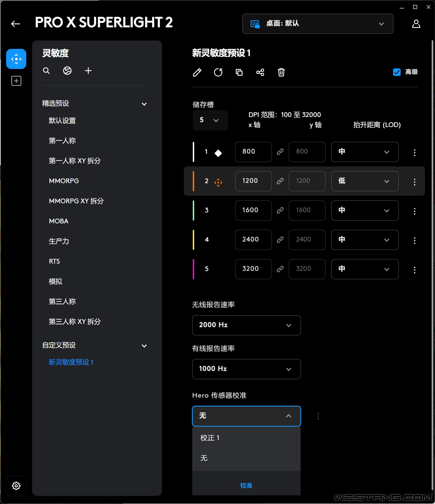Select the 默认设置 preset
Screen dimensions: 435x504
(62, 121)
